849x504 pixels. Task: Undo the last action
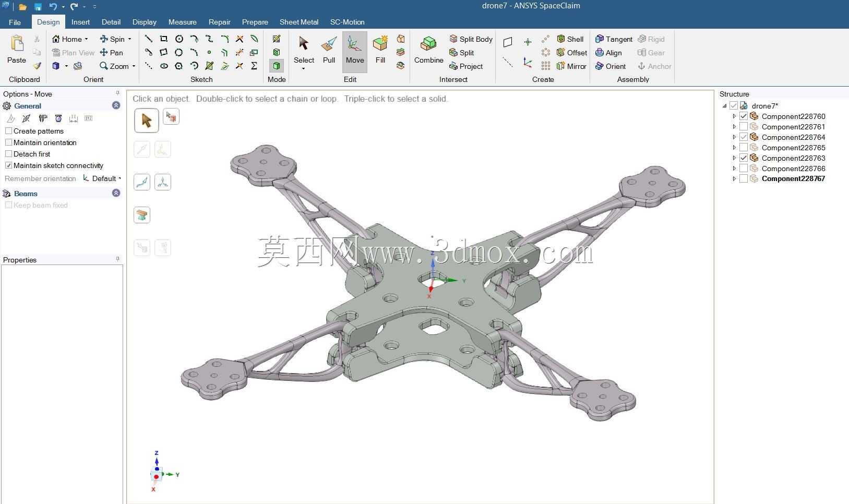[53, 7]
